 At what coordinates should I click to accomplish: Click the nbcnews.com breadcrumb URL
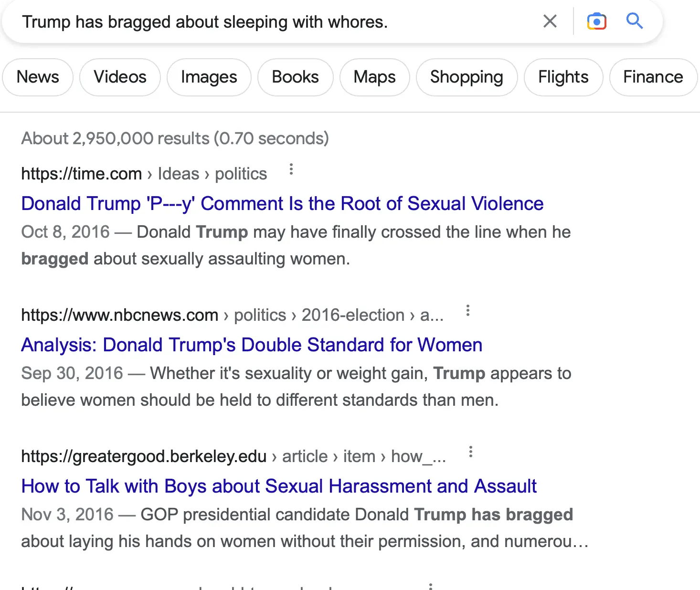tap(120, 316)
